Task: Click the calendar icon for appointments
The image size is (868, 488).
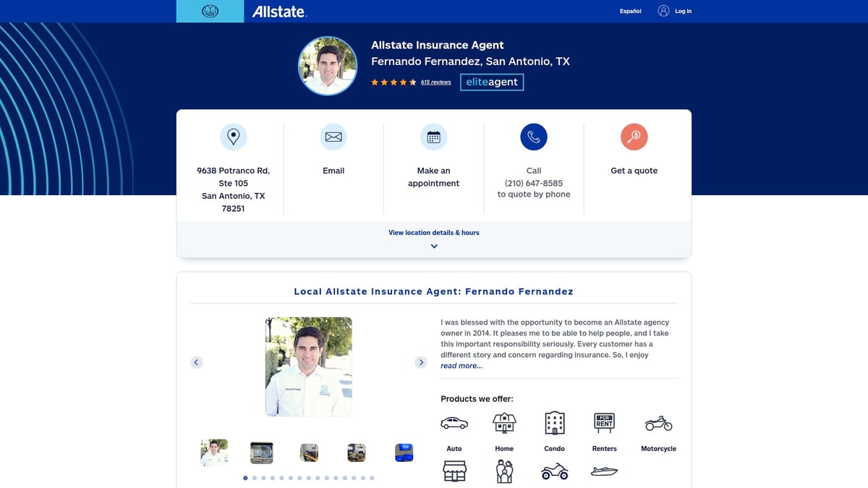Action: click(x=433, y=136)
